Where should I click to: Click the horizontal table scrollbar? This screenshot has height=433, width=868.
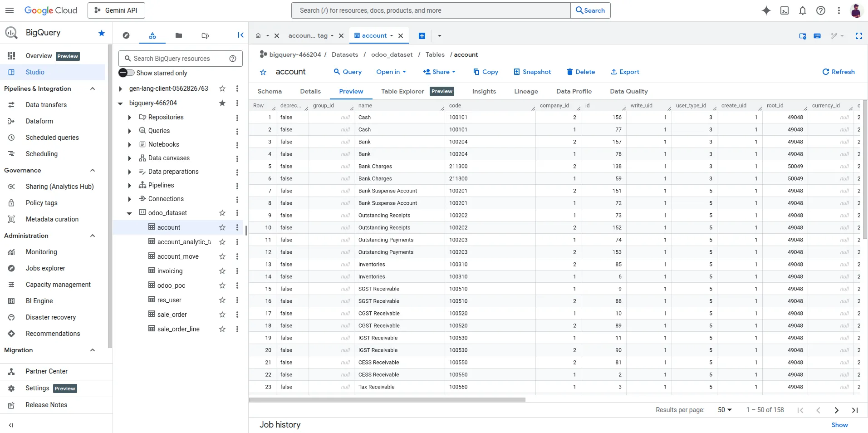click(x=387, y=400)
